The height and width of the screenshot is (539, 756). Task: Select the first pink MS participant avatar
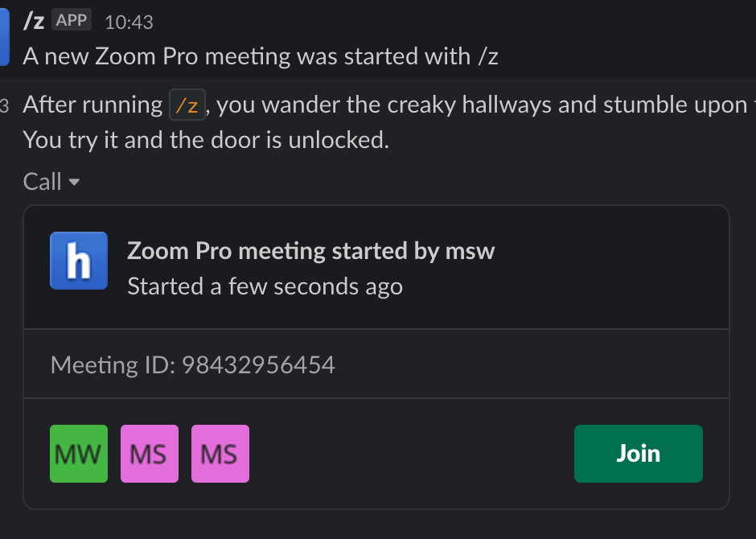point(150,454)
